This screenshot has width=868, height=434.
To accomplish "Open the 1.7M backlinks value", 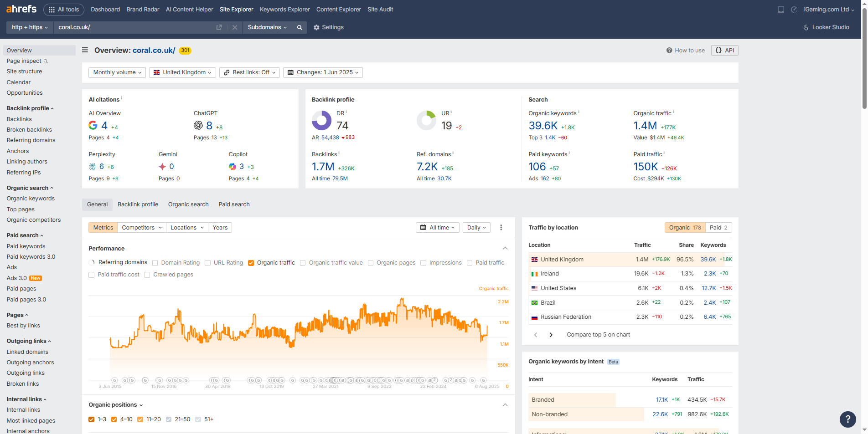I will pos(323,167).
